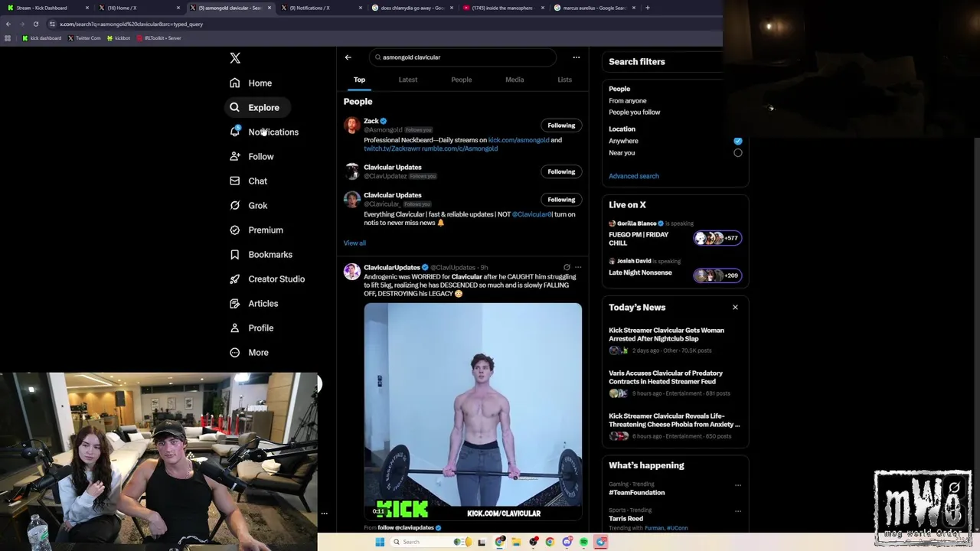Open the rumble.com/c/Asmongold link
Viewport: 980px width, 551px height.
[x=459, y=148]
